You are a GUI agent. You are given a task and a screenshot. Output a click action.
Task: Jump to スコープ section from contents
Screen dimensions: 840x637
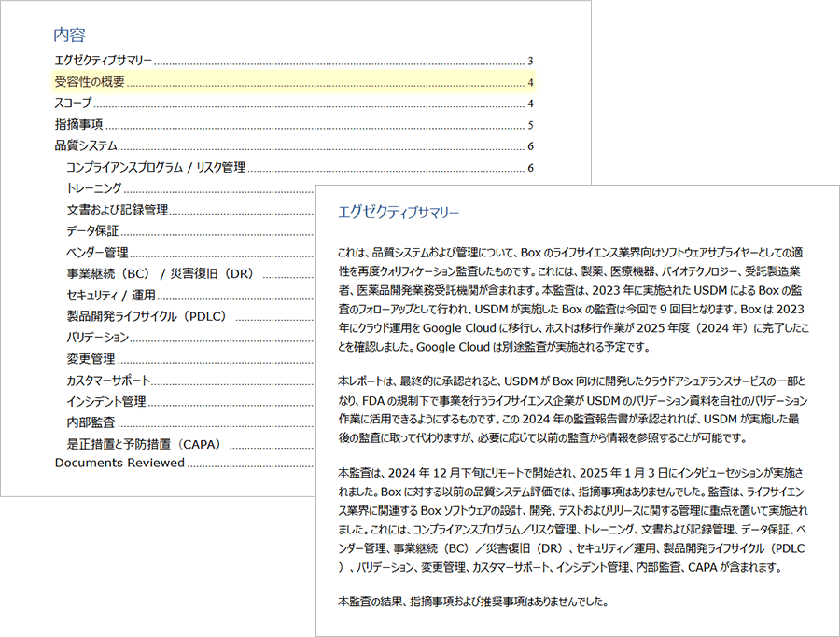74,104
